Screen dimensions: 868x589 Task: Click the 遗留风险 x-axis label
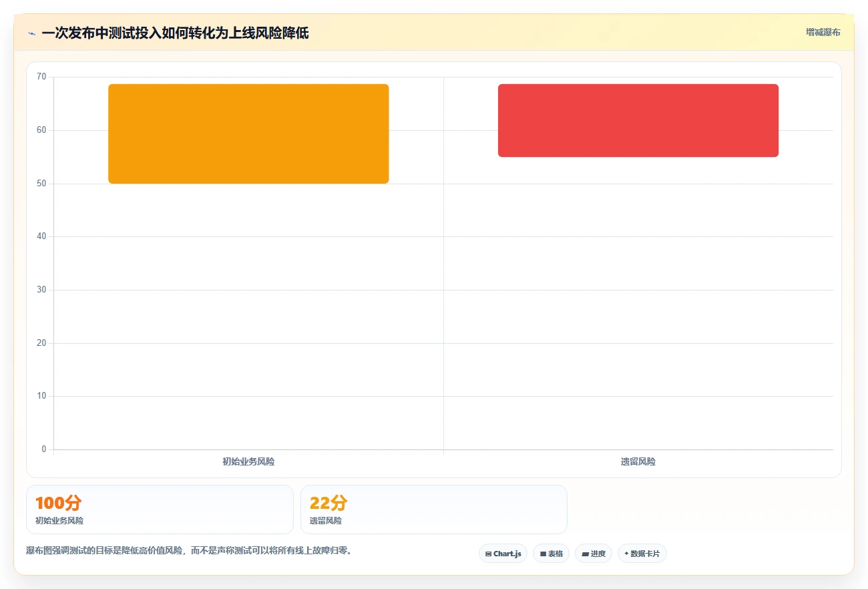[x=638, y=461]
